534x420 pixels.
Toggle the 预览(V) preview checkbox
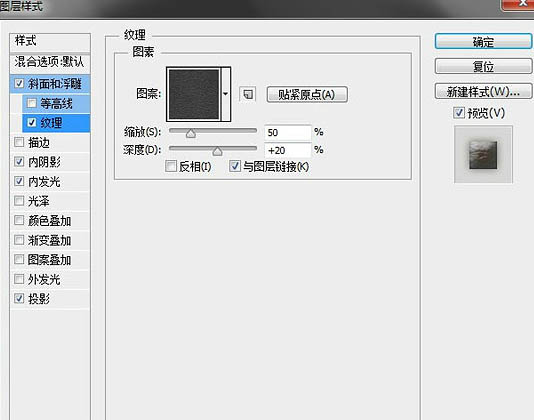point(459,113)
